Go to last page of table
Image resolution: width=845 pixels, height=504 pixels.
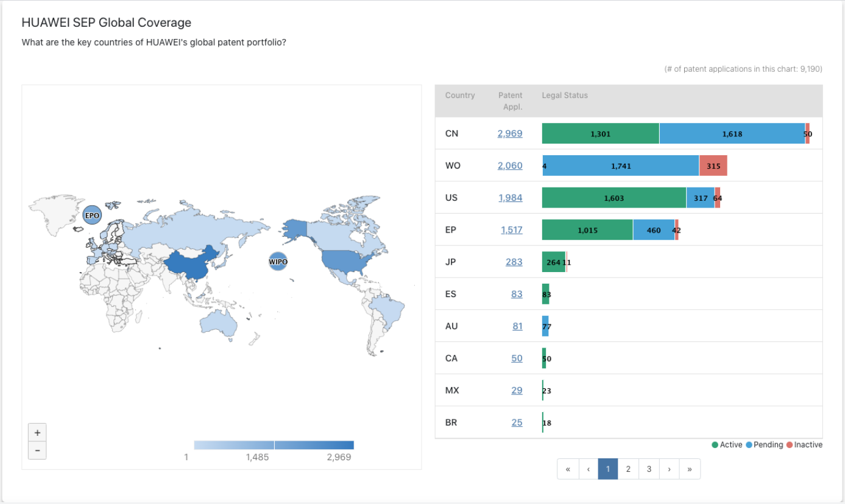pos(690,469)
